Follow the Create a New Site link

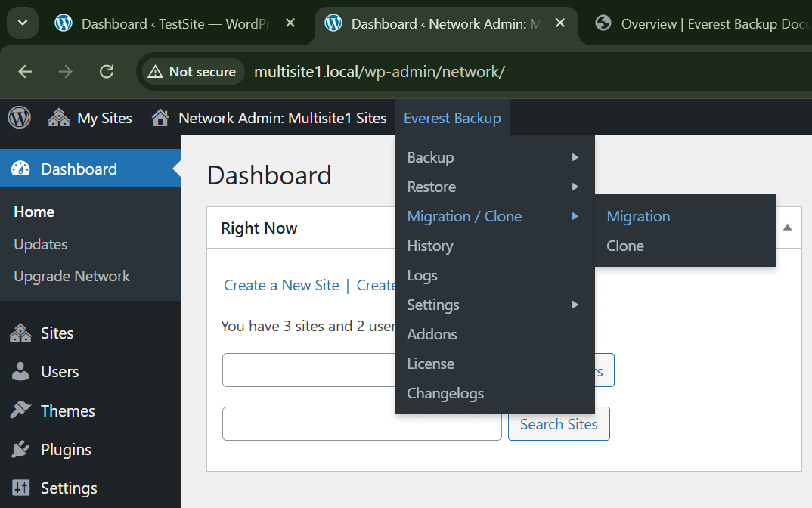point(281,285)
